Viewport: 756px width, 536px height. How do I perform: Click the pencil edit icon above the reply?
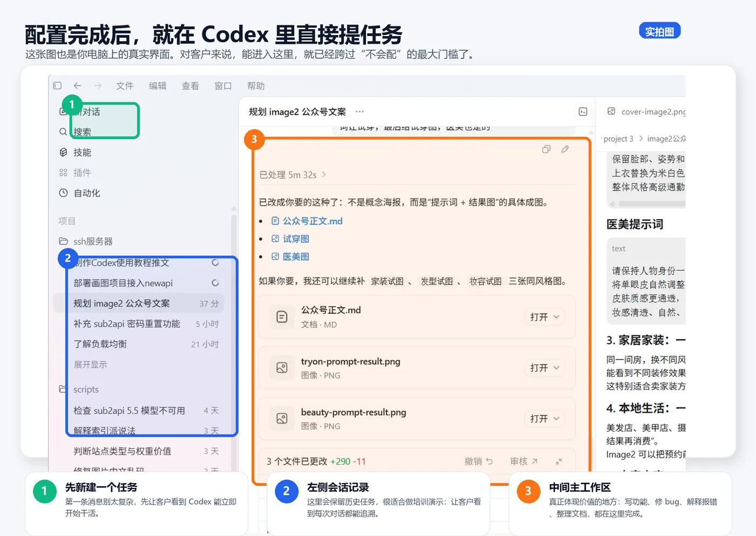tap(565, 150)
